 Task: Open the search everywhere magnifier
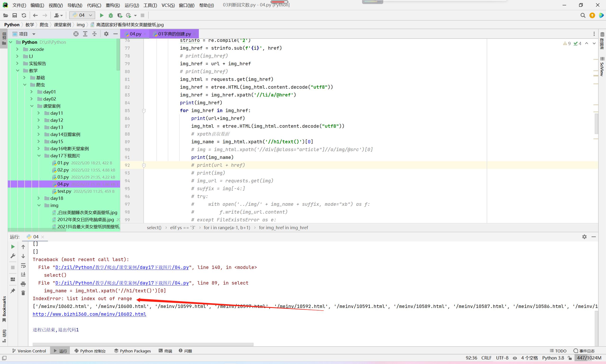tap(583, 15)
